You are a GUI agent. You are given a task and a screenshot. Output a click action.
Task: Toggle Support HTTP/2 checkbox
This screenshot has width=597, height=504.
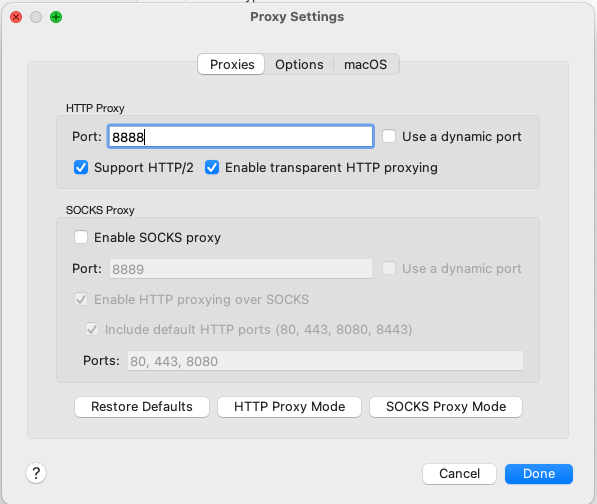pos(81,167)
